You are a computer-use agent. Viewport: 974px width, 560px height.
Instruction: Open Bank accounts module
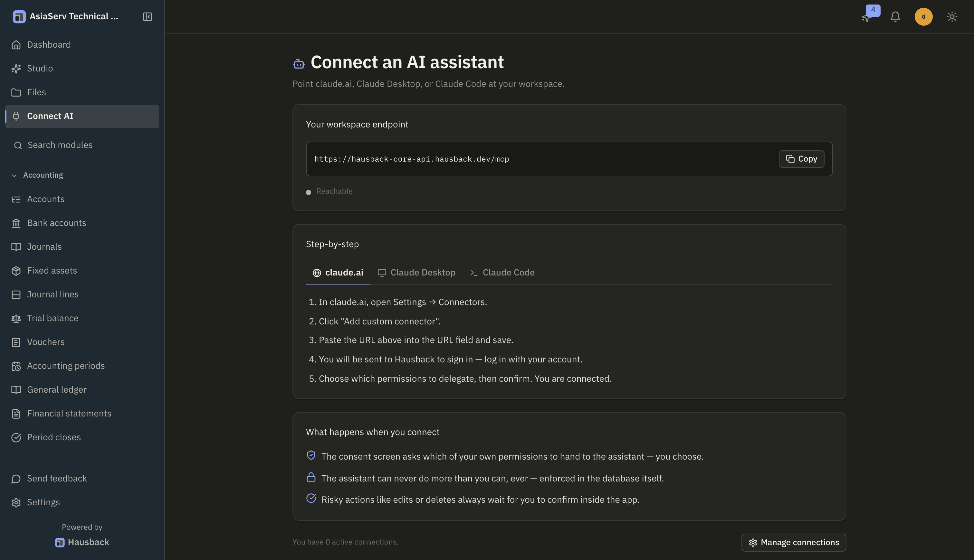82,223
